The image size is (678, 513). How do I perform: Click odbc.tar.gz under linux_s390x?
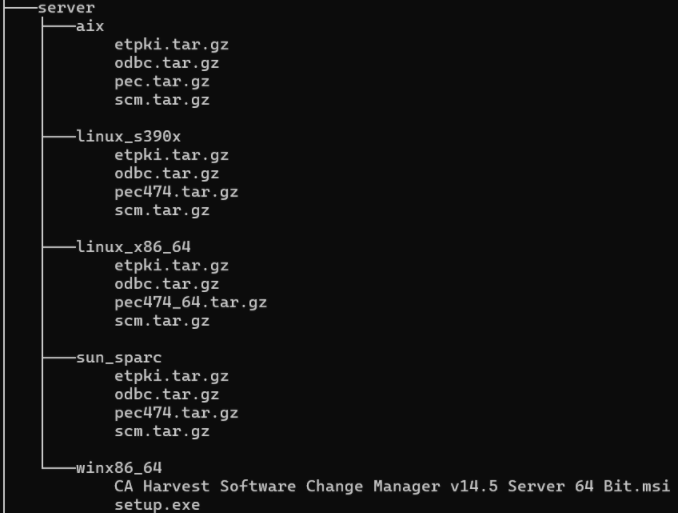tap(166, 173)
